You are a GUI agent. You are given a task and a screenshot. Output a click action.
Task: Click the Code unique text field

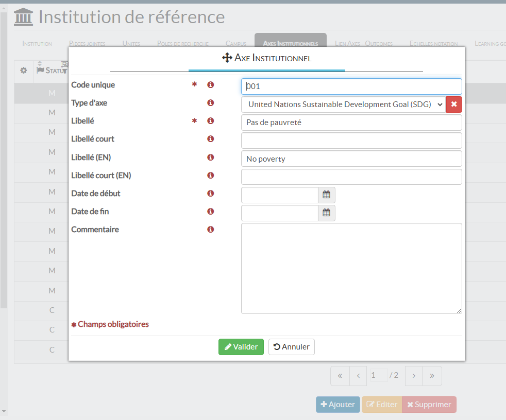coord(351,86)
